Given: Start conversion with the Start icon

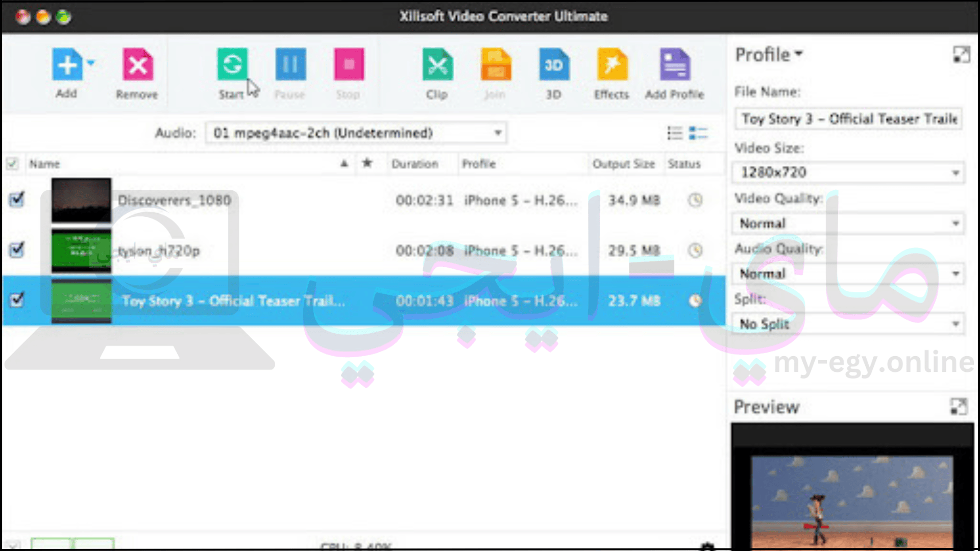Looking at the screenshot, I should (x=232, y=64).
